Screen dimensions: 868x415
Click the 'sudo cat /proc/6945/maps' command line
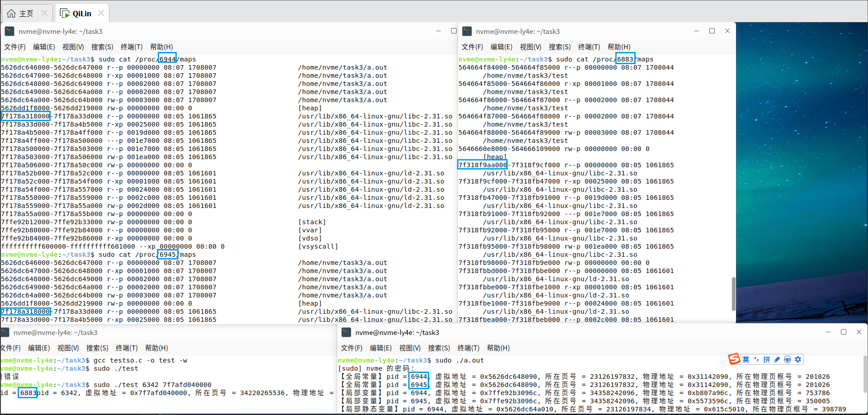coord(99,255)
